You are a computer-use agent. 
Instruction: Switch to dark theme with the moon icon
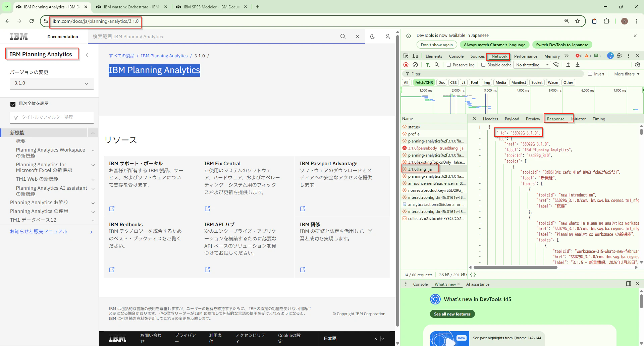[373, 37]
